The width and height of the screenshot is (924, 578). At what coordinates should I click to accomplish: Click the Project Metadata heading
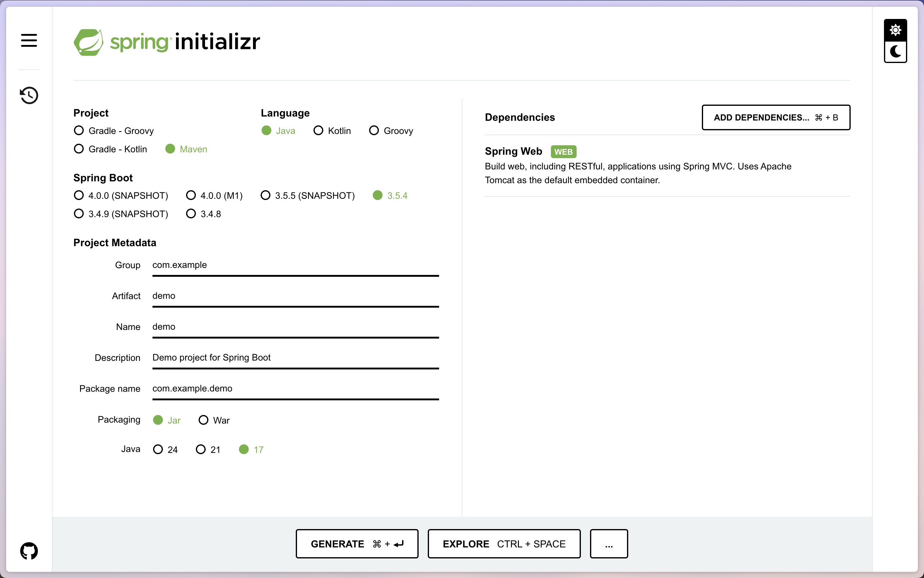(115, 243)
